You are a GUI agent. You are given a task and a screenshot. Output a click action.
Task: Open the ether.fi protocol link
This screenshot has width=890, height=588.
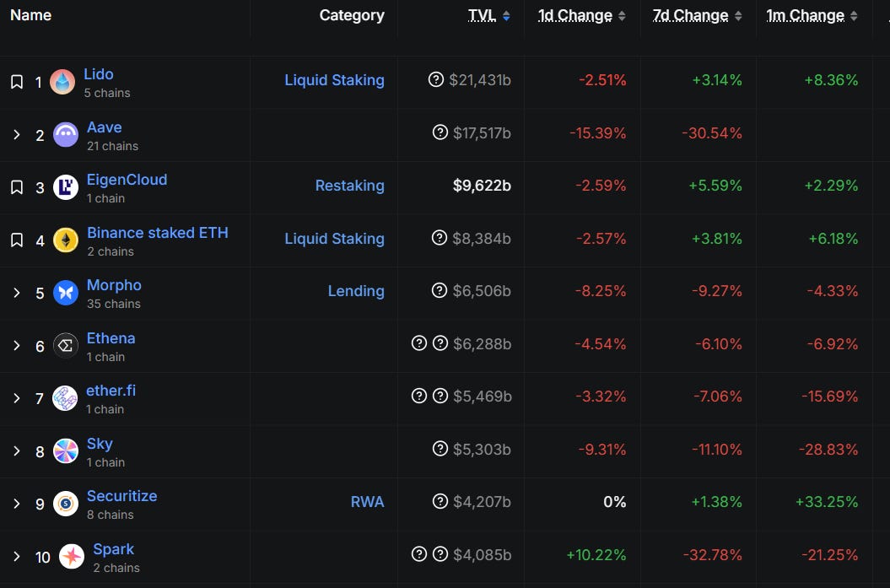(111, 391)
